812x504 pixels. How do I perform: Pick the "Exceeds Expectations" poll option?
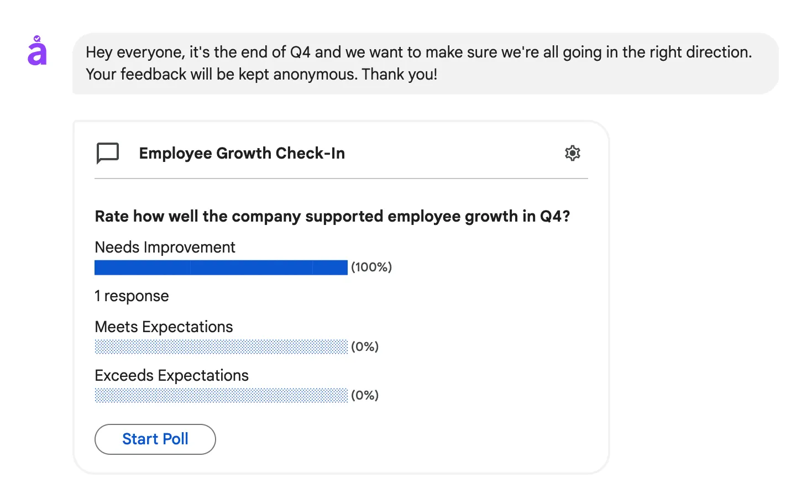click(x=171, y=375)
